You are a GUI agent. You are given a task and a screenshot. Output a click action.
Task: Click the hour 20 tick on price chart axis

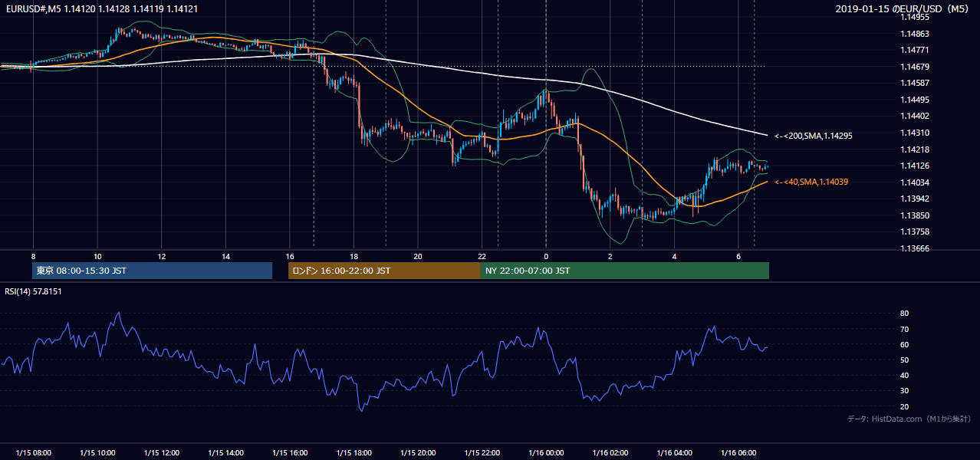coord(418,256)
